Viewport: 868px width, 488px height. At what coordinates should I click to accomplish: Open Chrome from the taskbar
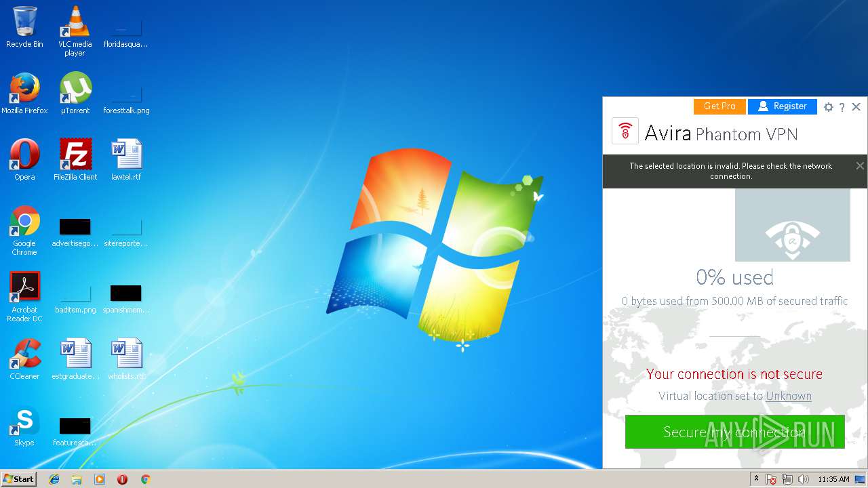[145, 479]
